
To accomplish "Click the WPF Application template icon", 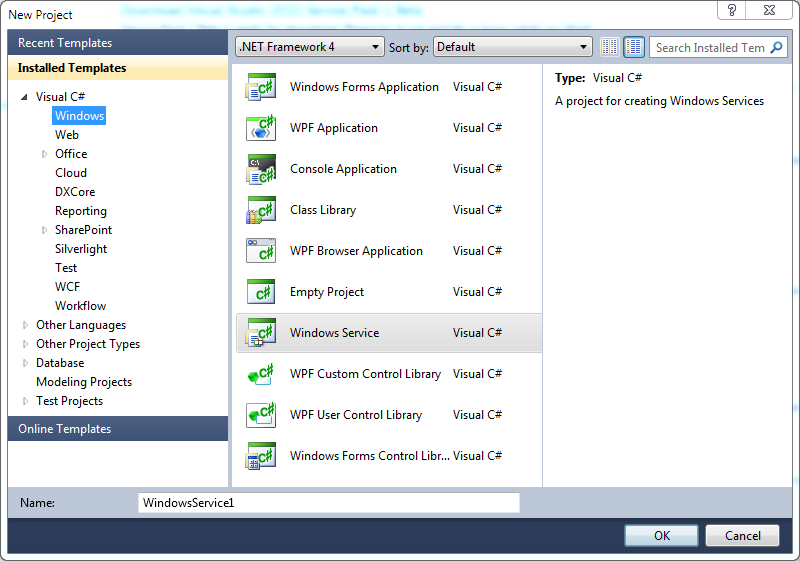I will 261,128.
